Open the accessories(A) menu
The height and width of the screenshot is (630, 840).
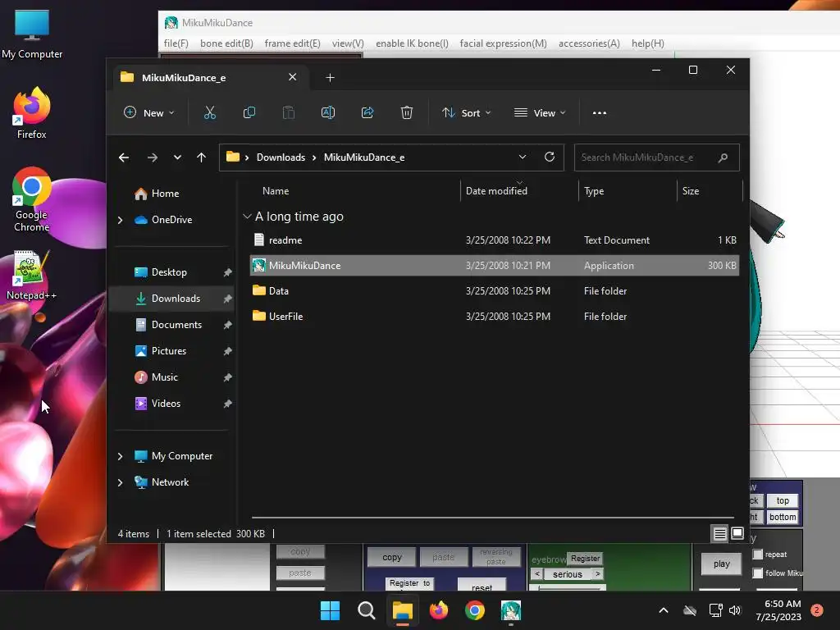coord(589,43)
